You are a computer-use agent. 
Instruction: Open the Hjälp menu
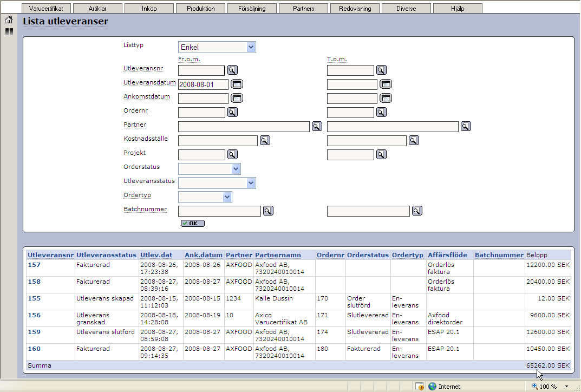pos(458,8)
